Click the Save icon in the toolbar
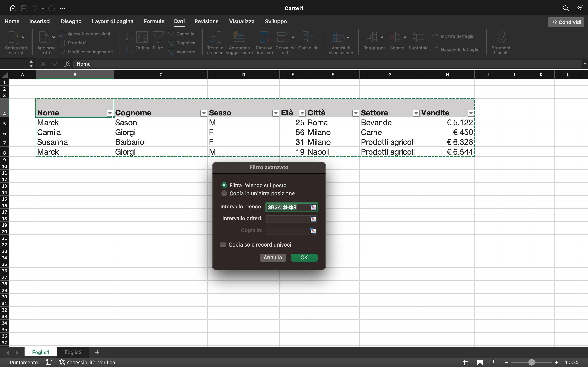588x367 pixels. (24, 8)
